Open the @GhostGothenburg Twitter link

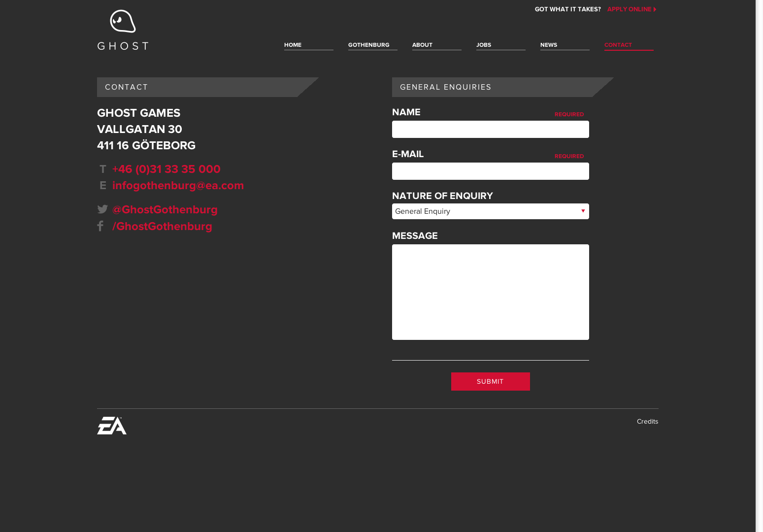pos(165,209)
